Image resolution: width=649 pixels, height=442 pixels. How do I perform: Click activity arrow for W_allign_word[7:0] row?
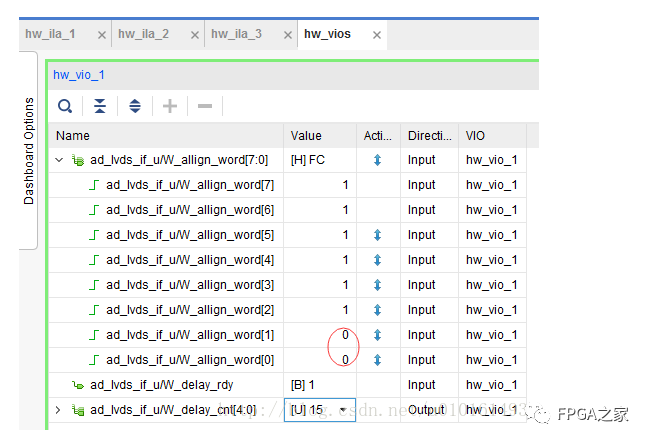pos(377,160)
